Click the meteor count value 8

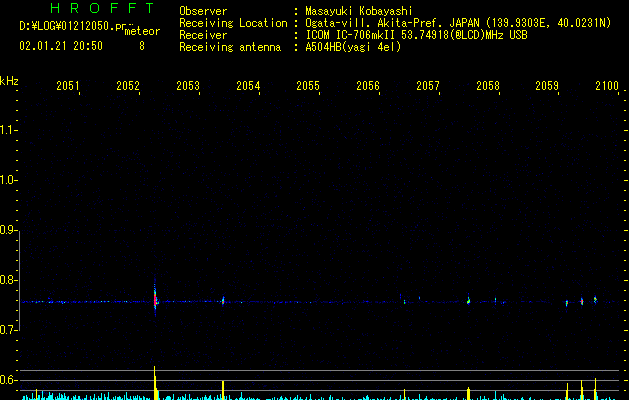(142, 46)
